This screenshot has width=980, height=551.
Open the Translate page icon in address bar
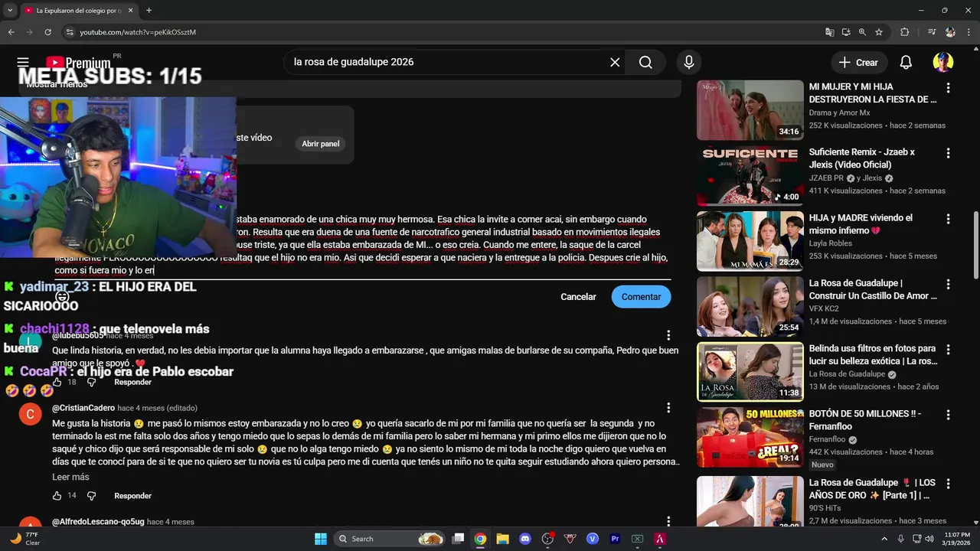829,32
